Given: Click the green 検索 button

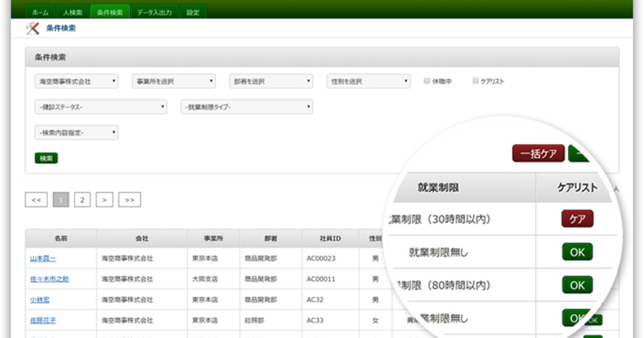Looking at the screenshot, I should point(46,158).
